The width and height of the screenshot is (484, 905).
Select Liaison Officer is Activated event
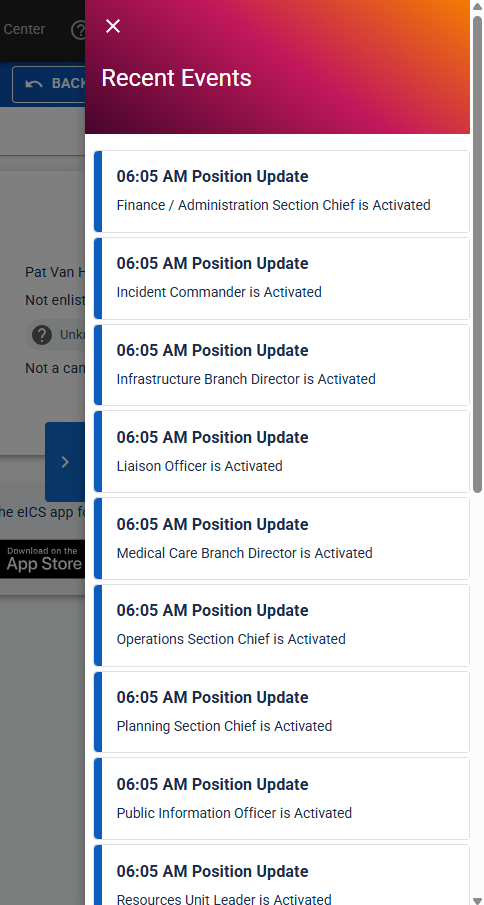point(282,451)
